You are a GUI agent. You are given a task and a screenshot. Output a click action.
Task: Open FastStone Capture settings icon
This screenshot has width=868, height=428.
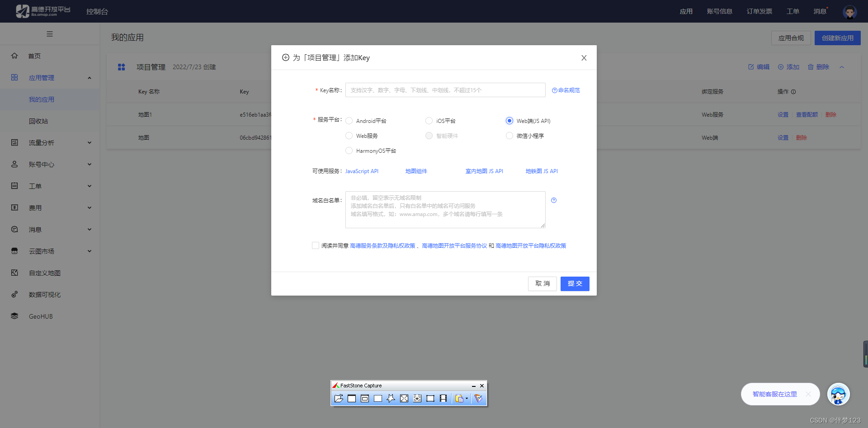478,398
